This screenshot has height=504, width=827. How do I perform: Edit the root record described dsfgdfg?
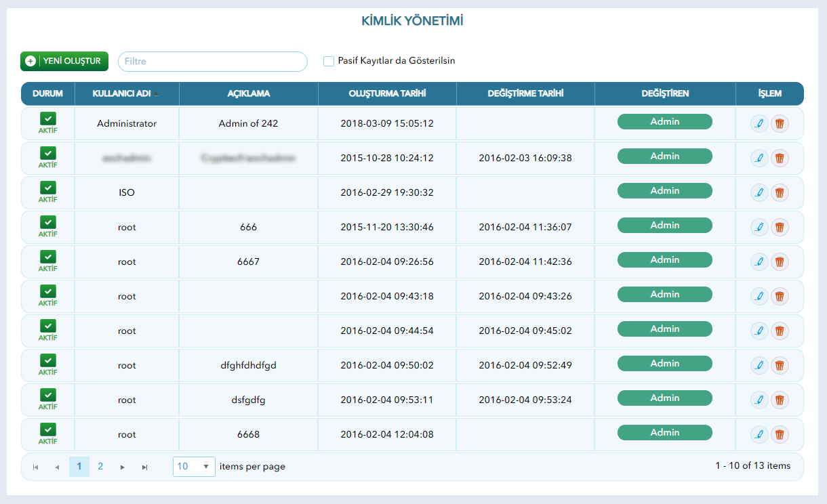click(x=759, y=400)
